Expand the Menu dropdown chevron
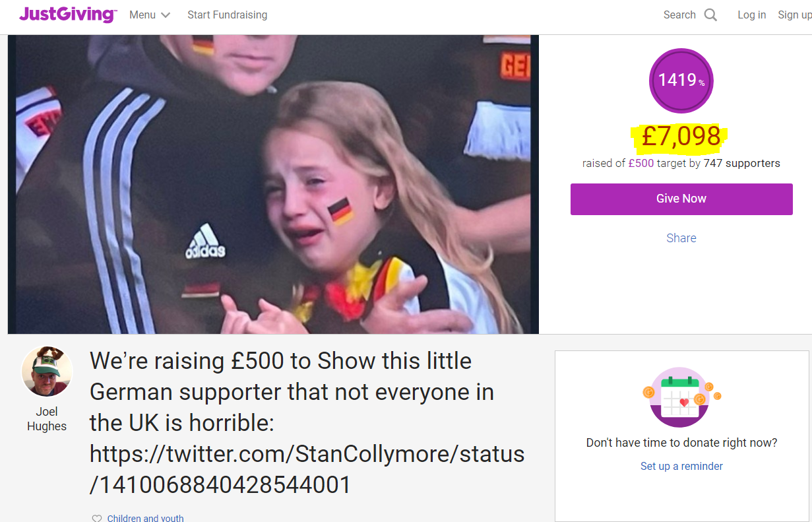The width and height of the screenshot is (812, 522). tap(166, 15)
